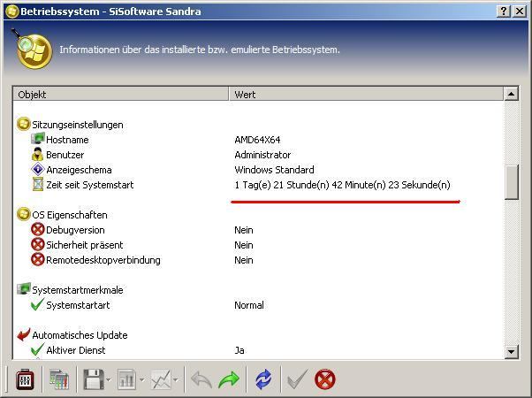Click the hourglass icon beside Zeit seit Systemstart
The image size is (532, 398).
pos(38,184)
